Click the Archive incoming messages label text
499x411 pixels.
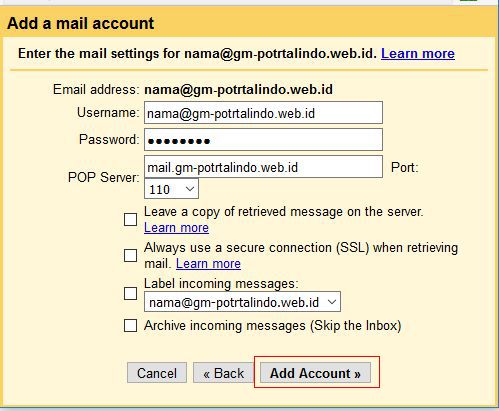click(273, 326)
